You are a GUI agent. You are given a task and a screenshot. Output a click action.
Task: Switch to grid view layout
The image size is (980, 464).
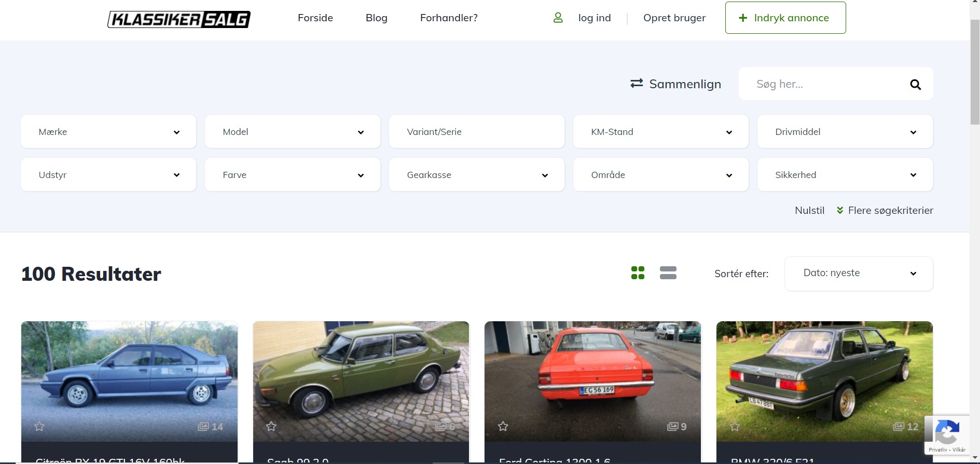coord(638,273)
